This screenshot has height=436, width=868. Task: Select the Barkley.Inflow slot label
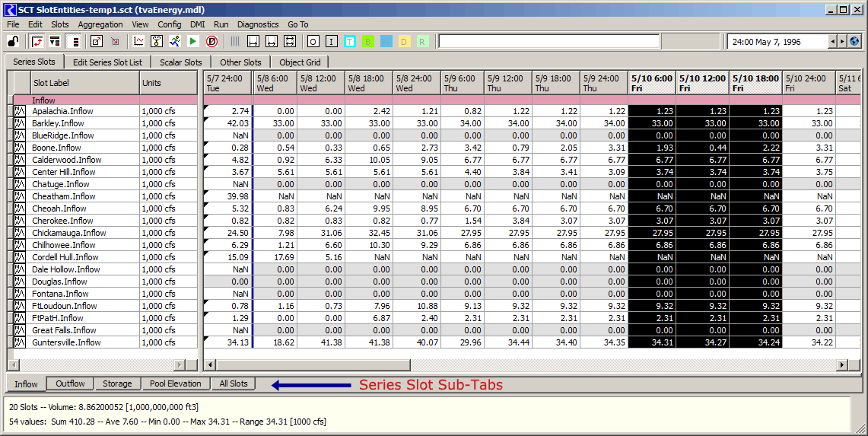click(58, 123)
